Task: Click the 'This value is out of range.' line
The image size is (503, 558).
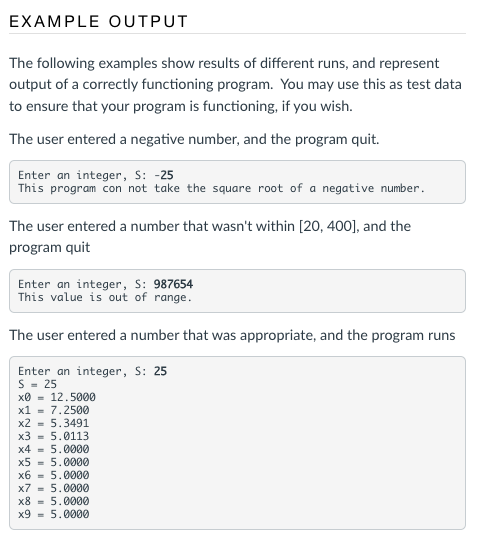Action: click(x=105, y=297)
